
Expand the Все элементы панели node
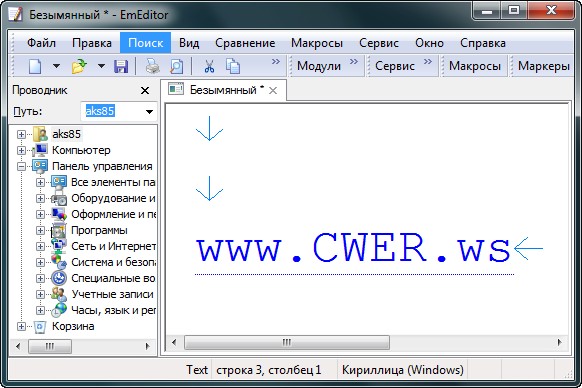coord(40,182)
